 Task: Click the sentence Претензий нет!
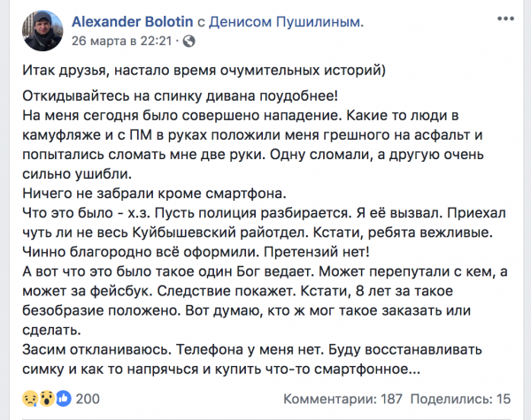pos(316,252)
